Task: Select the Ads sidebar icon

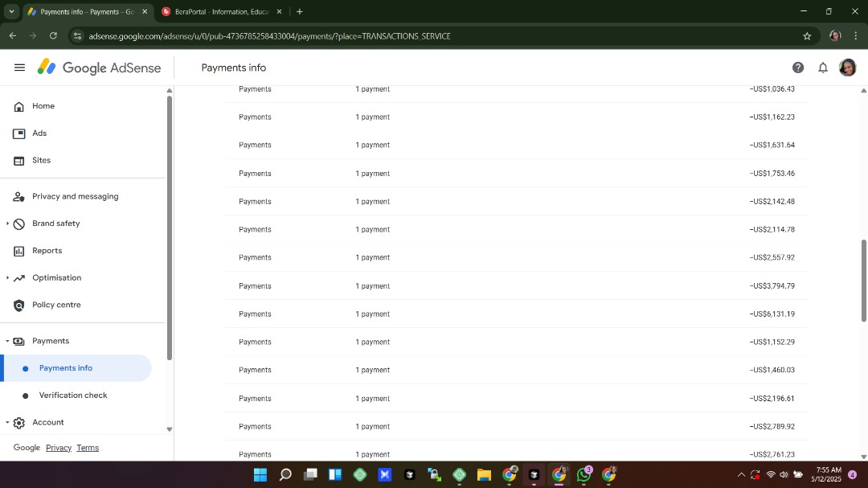Action: 19,133
